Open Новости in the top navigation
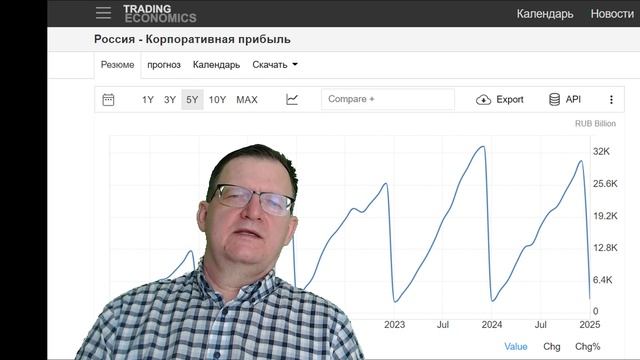640x360 pixels. click(612, 13)
